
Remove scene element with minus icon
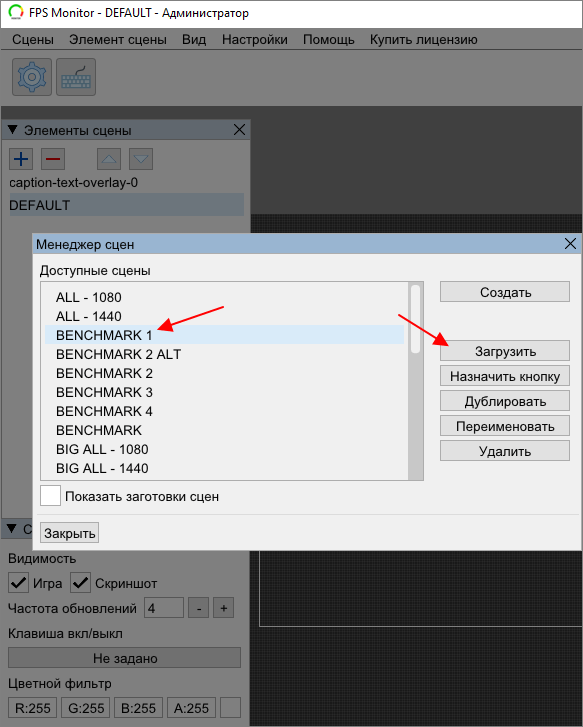tap(53, 159)
